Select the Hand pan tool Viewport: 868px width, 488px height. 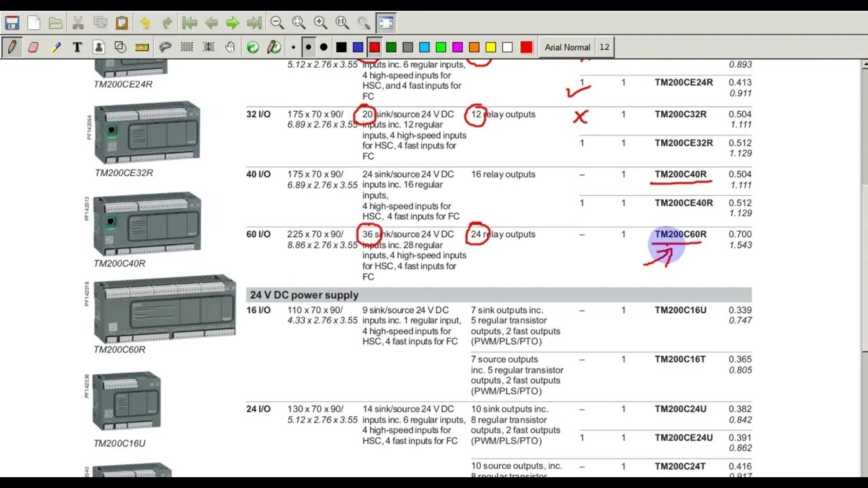[x=231, y=47]
